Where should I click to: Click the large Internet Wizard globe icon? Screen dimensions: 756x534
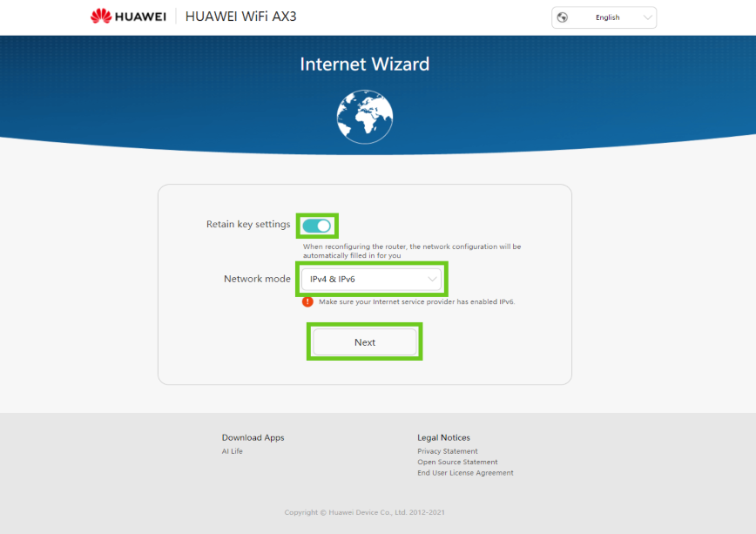[x=365, y=117]
